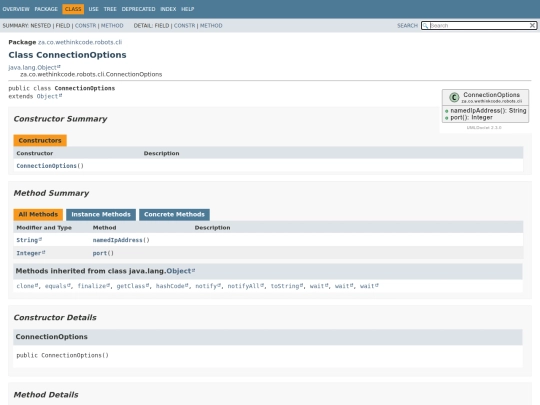This screenshot has height=405, width=540.
Task: Click the Constructor Details heading
Action: pos(55,318)
